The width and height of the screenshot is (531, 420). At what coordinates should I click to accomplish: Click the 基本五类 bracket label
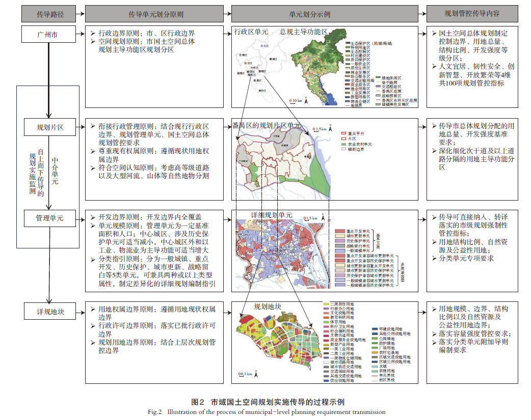tap(378, 241)
